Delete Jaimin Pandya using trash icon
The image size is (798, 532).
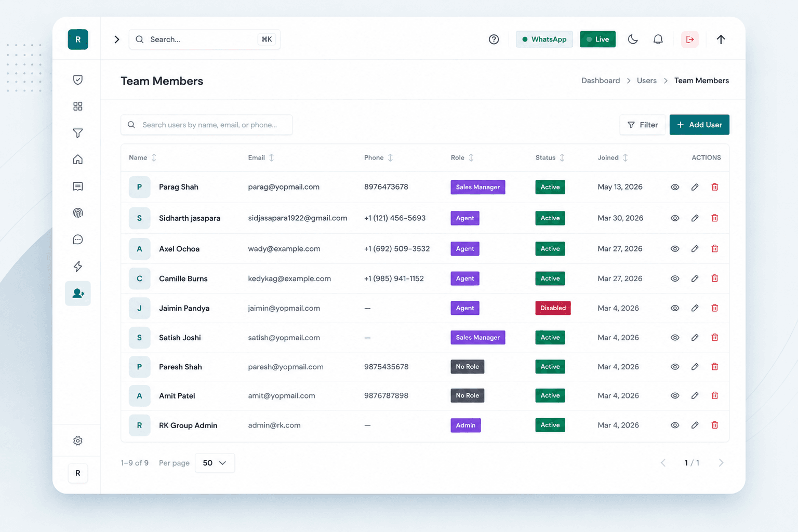pyautogui.click(x=715, y=308)
